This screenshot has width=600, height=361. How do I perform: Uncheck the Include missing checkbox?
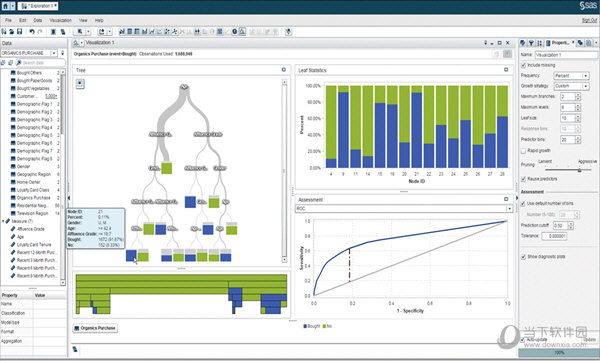(x=523, y=65)
